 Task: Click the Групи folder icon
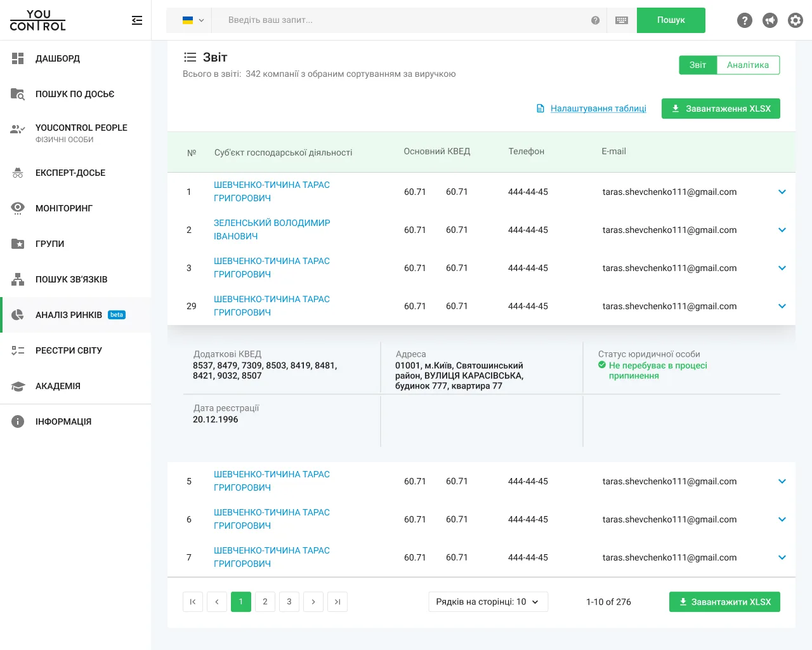click(x=18, y=244)
